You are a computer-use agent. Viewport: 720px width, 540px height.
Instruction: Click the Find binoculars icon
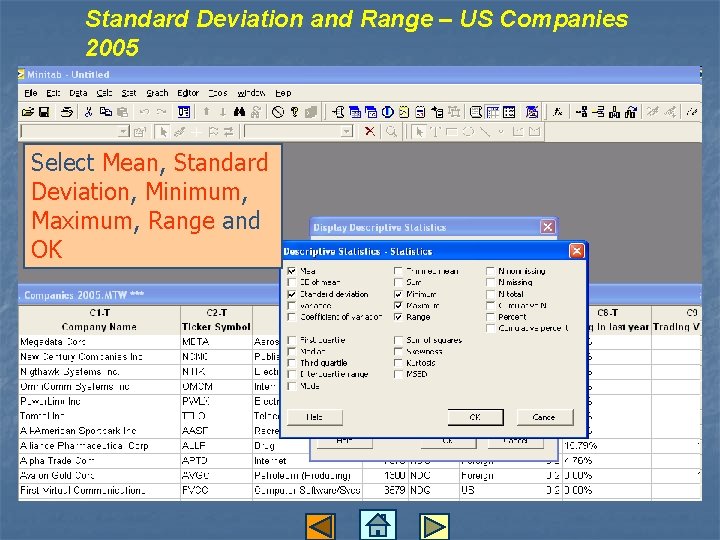239,112
